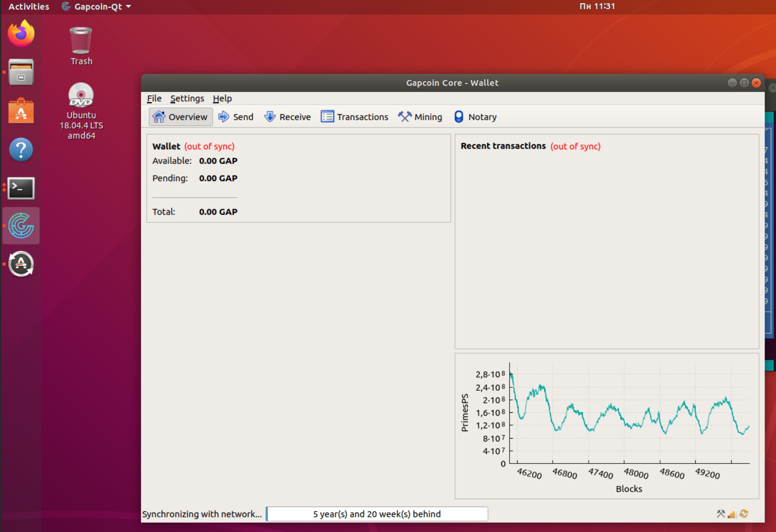Switch to the Send tab
This screenshot has width=776, height=532.
[236, 117]
